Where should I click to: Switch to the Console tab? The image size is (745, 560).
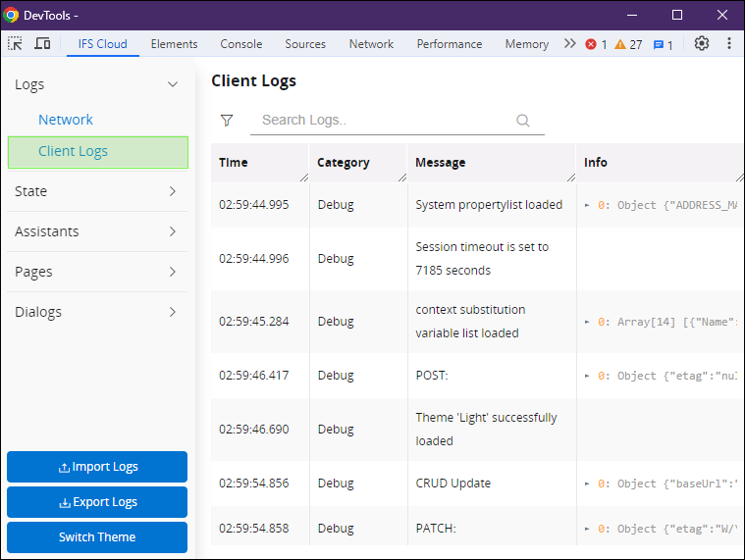point(240,44)
